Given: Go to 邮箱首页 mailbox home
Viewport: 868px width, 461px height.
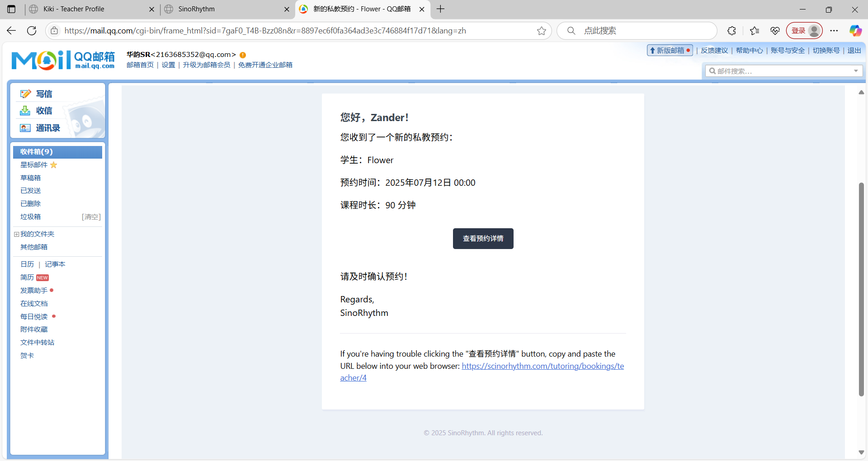Looking at the screenshot, I should pyautogui.click(x=140, y=65).
